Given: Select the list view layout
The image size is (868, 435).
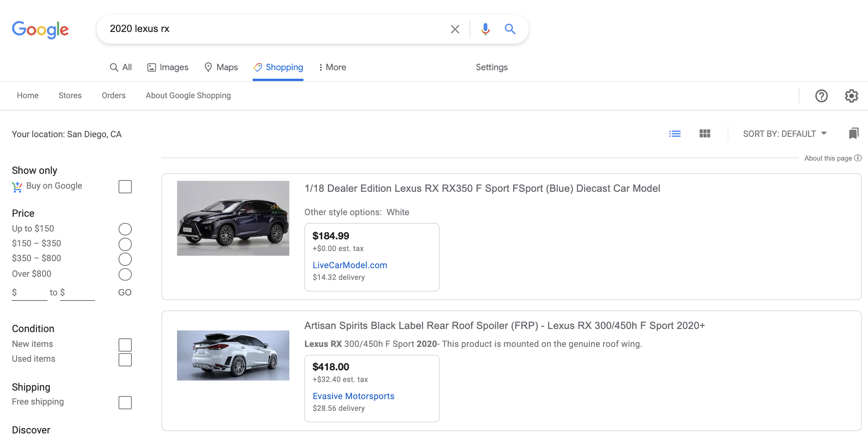Looking at the screenshot, I should (x=675, y=133).
